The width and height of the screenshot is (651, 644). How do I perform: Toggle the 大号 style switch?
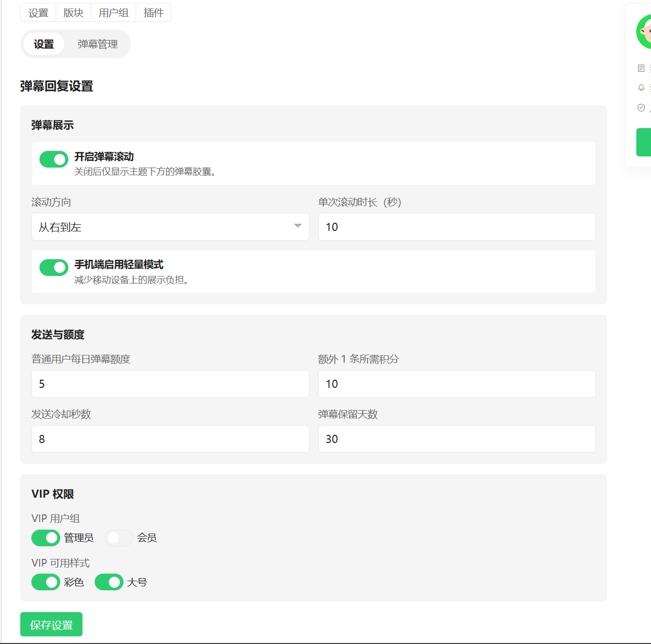tap(109, 582)
